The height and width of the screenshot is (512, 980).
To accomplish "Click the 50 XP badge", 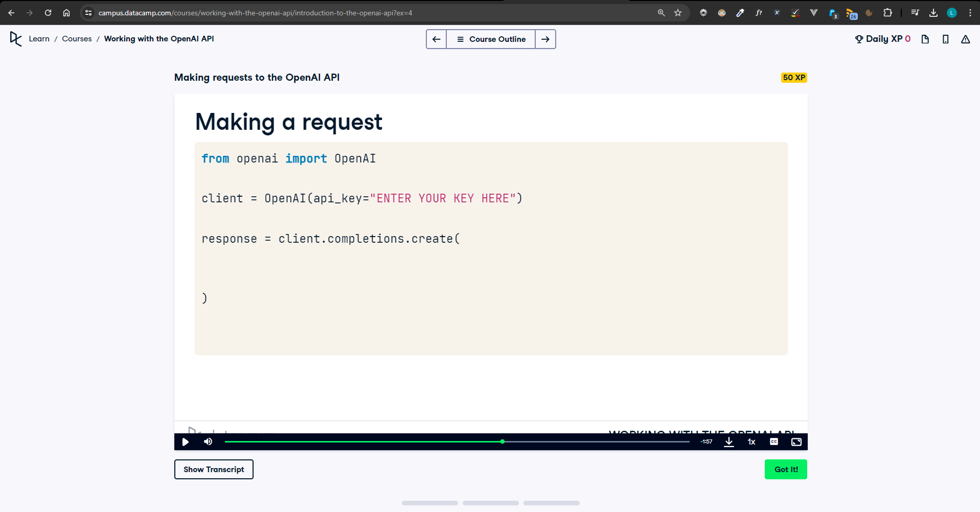I will (x=794, y=78).
